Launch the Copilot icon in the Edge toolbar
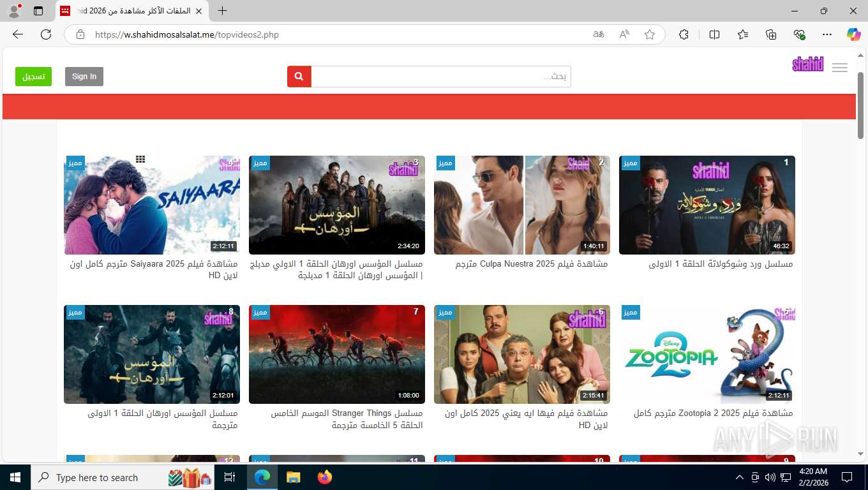This screenshot has width=868, height=490. click(x=854, y=34)
